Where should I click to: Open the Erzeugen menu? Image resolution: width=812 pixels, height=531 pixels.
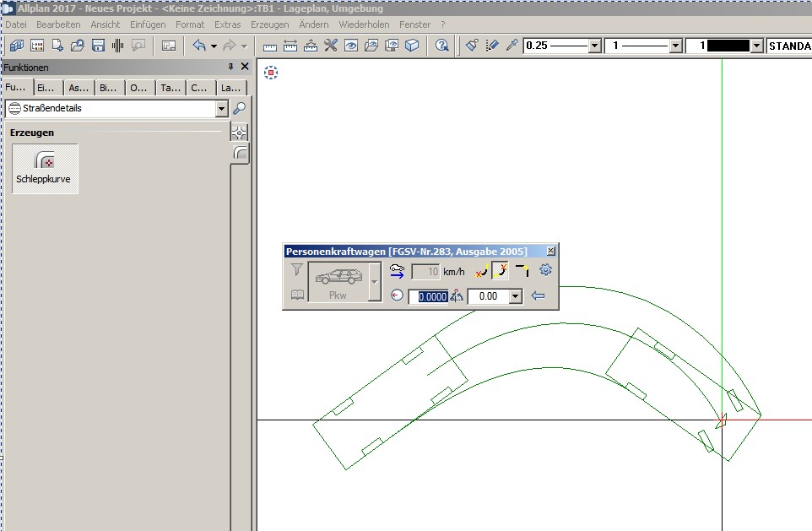pyautogui.click(x=269, y=24)
